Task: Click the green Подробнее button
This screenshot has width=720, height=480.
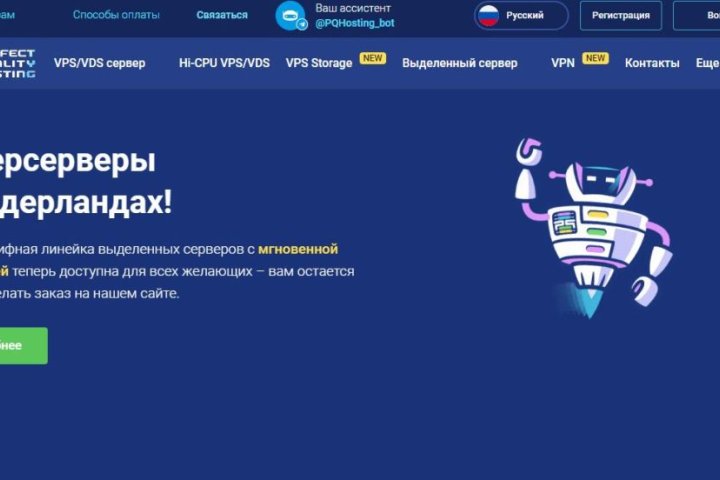Action: [23, 346]
